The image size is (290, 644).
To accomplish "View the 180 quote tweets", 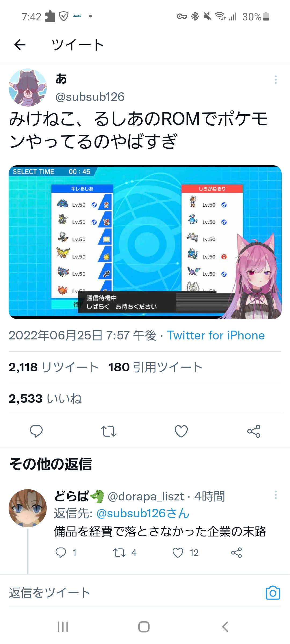I will click(x=155, y=367).
